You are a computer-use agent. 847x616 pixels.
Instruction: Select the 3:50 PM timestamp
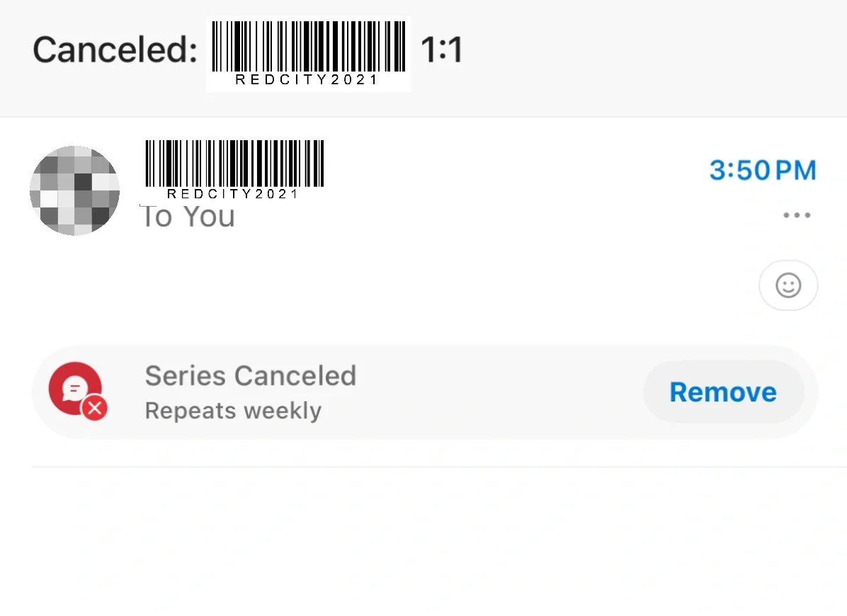tap(763, 170)
